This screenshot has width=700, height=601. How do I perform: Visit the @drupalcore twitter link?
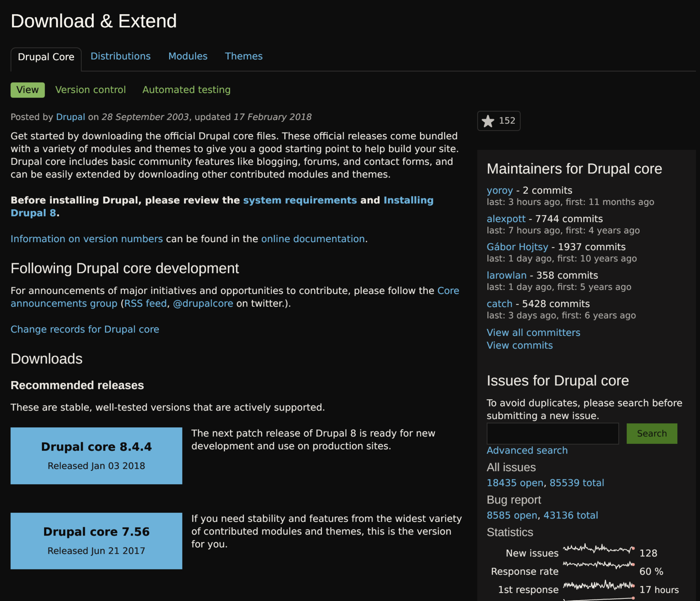(203, 304)
